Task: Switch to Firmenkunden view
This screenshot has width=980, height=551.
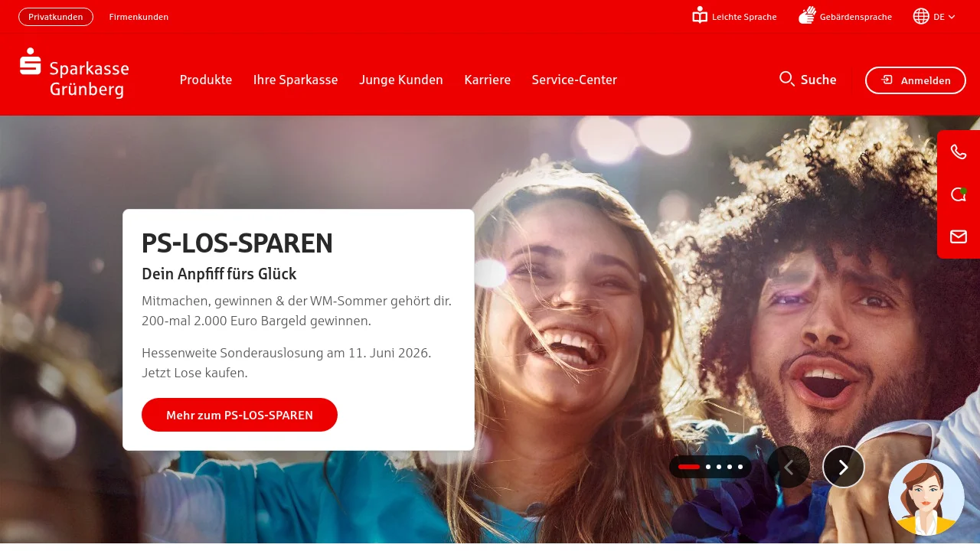Action: point(139,17)
